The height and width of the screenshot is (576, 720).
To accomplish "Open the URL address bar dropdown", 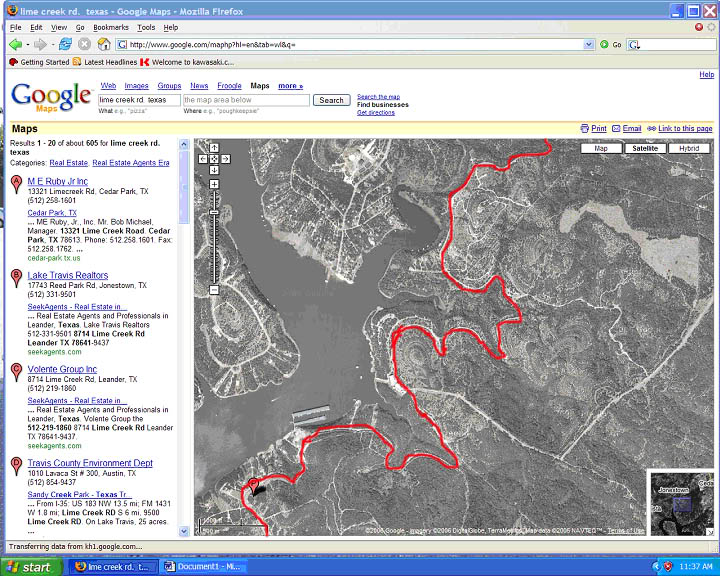I will pos(589,44).
